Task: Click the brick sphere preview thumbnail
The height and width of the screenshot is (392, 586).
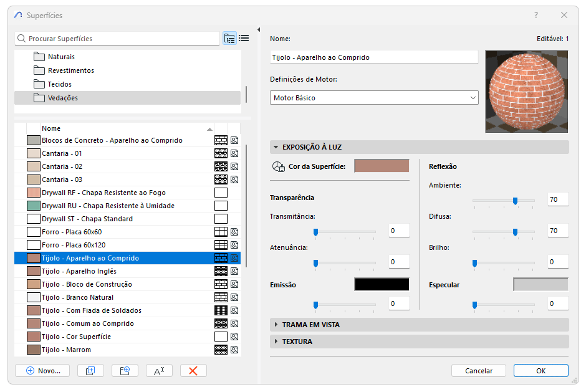Action: [x=527, y=92]
